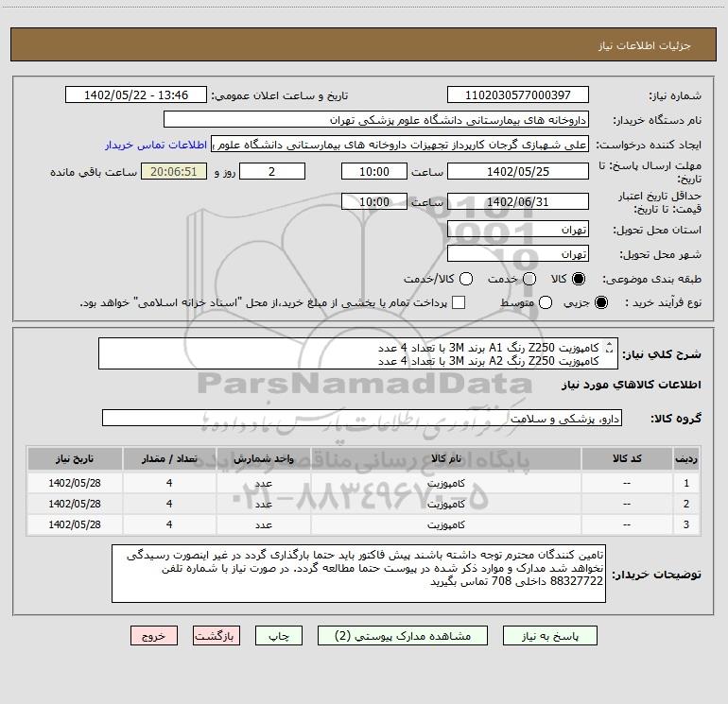Click the پاسخ به نیاز button
728x704 pixels.
pos(549,636)
